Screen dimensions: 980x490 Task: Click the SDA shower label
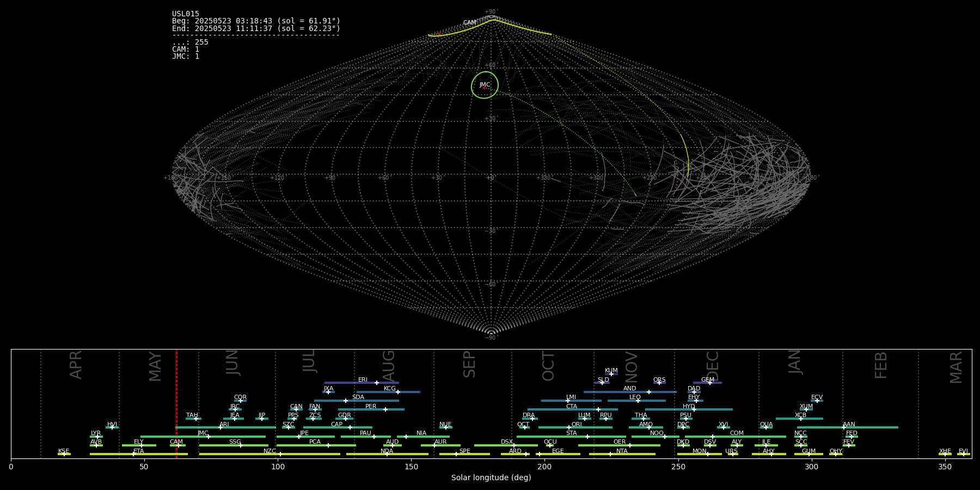coord(358,397)
